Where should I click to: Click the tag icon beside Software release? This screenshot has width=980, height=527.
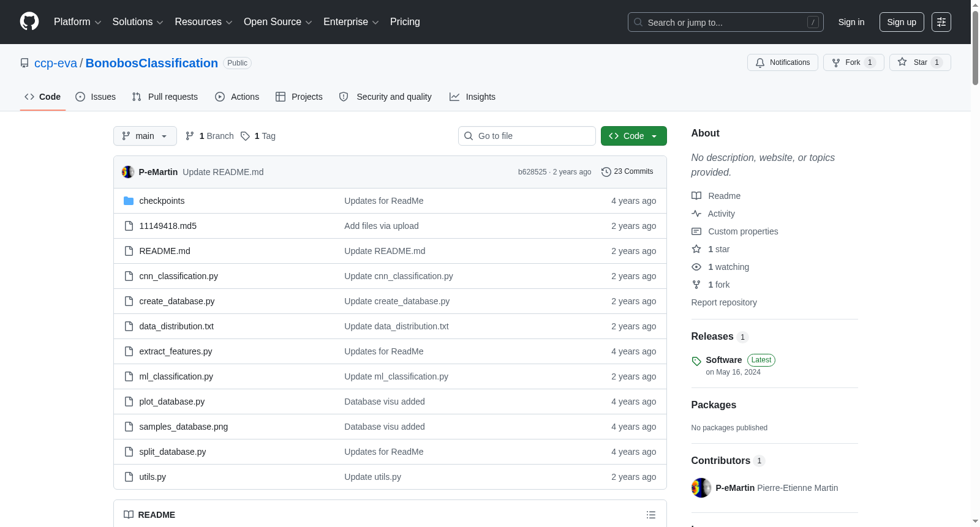pos(696,361)
